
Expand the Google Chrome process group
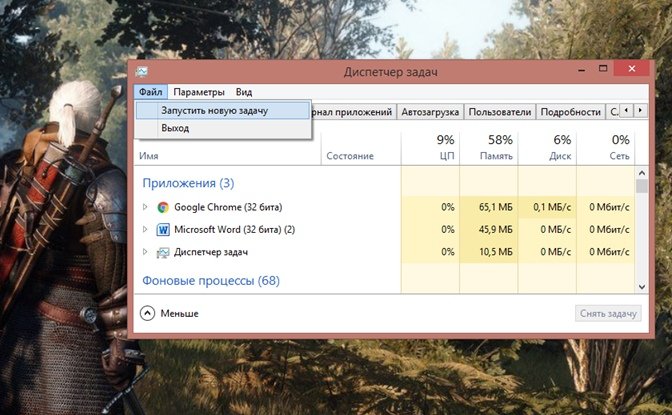point(145,207)
